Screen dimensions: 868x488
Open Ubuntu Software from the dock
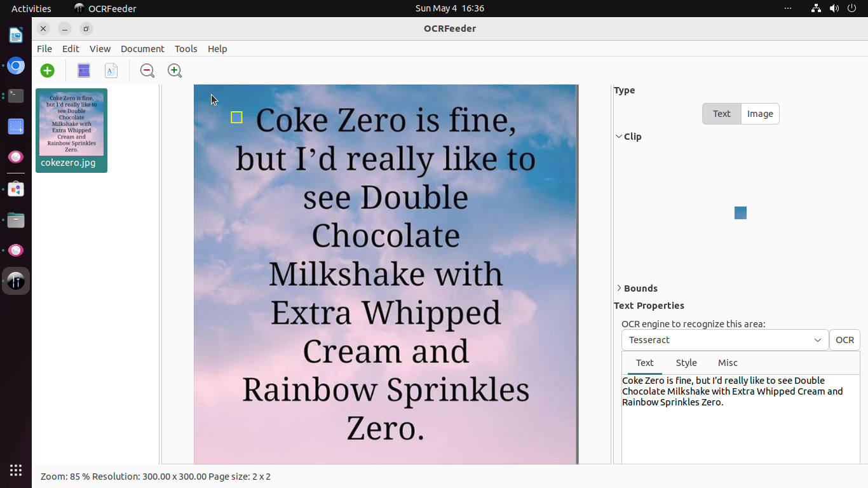pyautogui.click(x=16, y=189)
